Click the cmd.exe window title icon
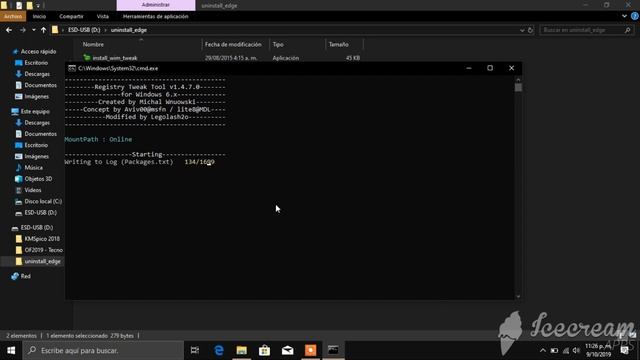The height and width of the screenshot is (360, 640). [x=72, y=68]
